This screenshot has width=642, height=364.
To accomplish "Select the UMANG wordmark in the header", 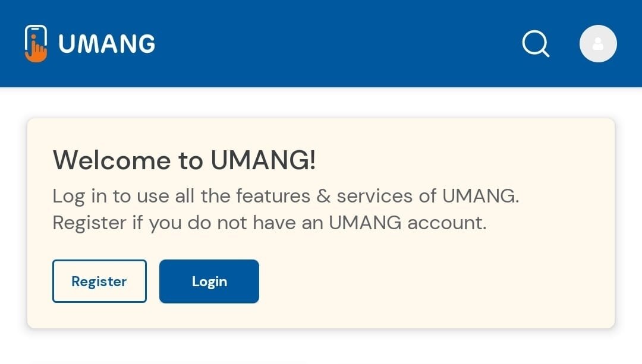I will (x=107, y=44).
